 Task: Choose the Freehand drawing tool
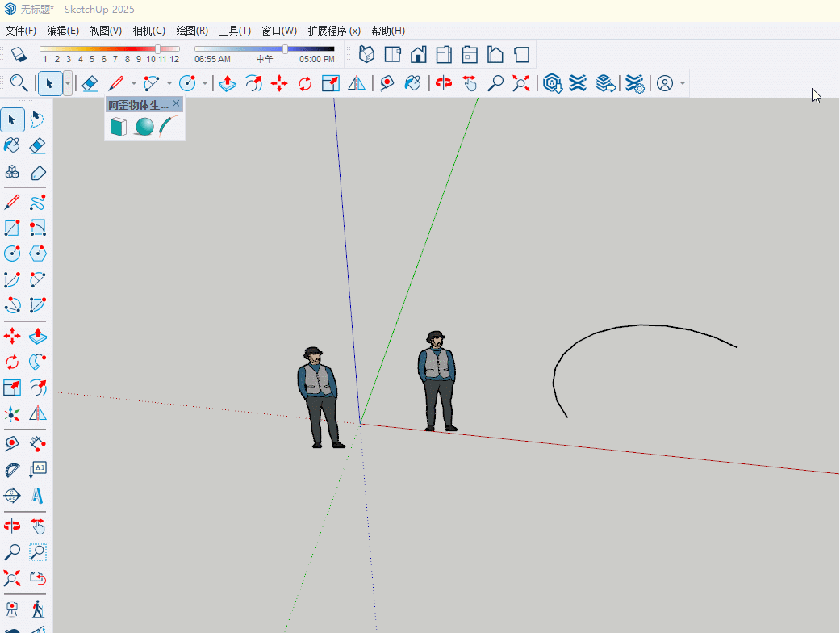[x=37, y=201]
